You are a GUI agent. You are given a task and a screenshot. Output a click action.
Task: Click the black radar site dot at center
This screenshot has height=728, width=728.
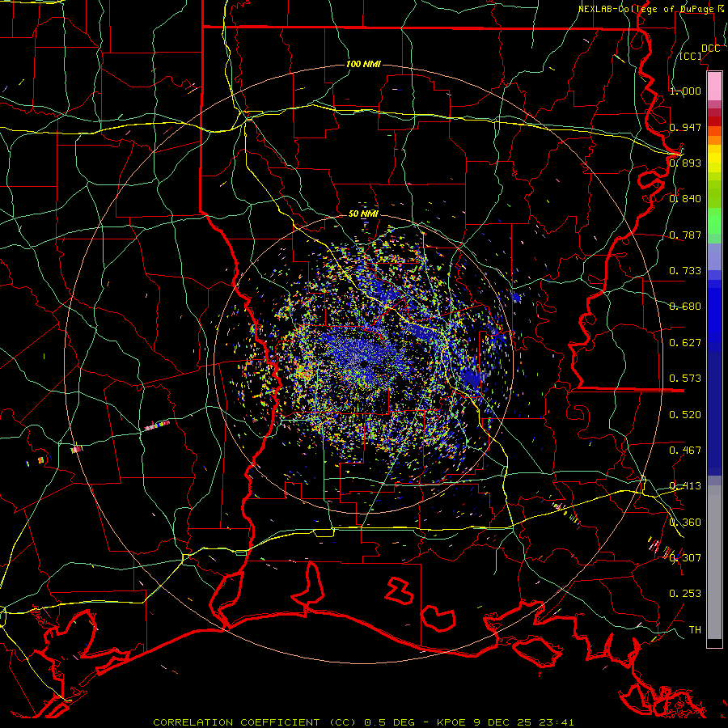pyautogui.click(x=364, y=364)
